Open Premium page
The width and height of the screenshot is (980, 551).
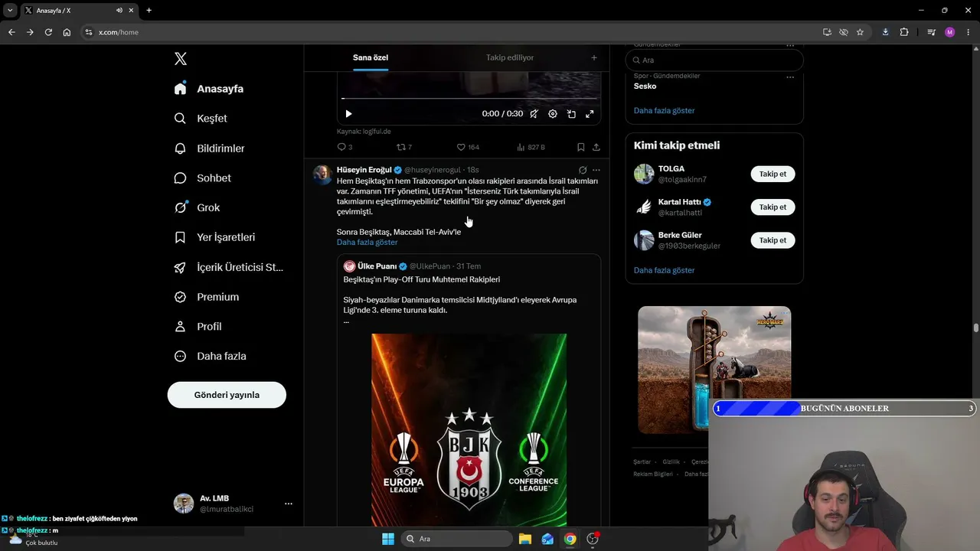click(x=206, y=297)
